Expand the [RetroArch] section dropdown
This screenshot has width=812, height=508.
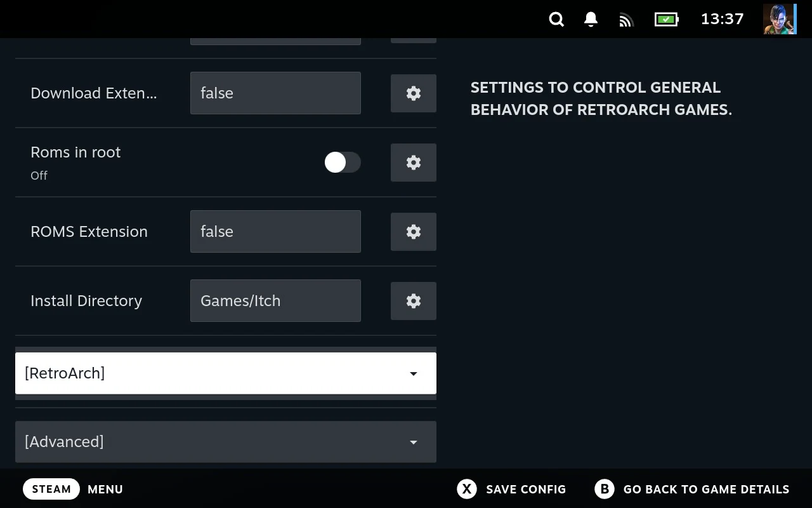coord(226,373)
